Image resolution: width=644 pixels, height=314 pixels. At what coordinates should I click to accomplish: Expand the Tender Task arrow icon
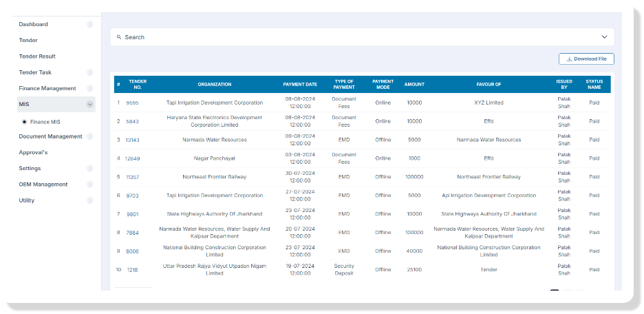click(89, 72)
